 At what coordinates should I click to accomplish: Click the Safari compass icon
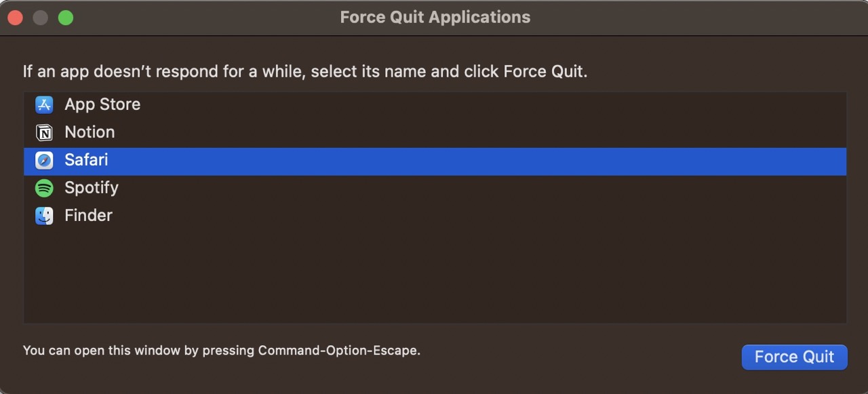click(44, 160)
